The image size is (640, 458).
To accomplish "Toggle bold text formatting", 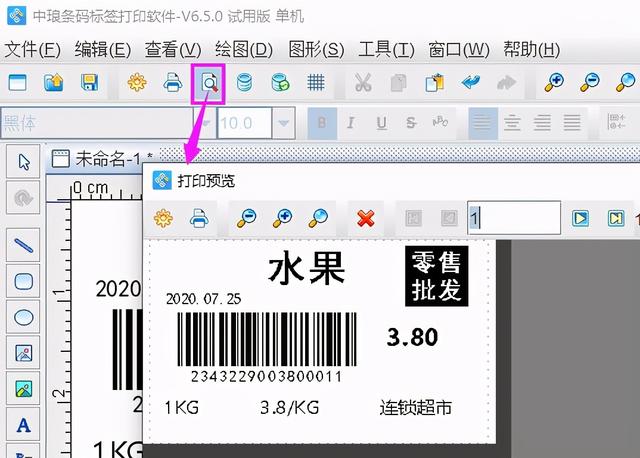I will [322, 124].
